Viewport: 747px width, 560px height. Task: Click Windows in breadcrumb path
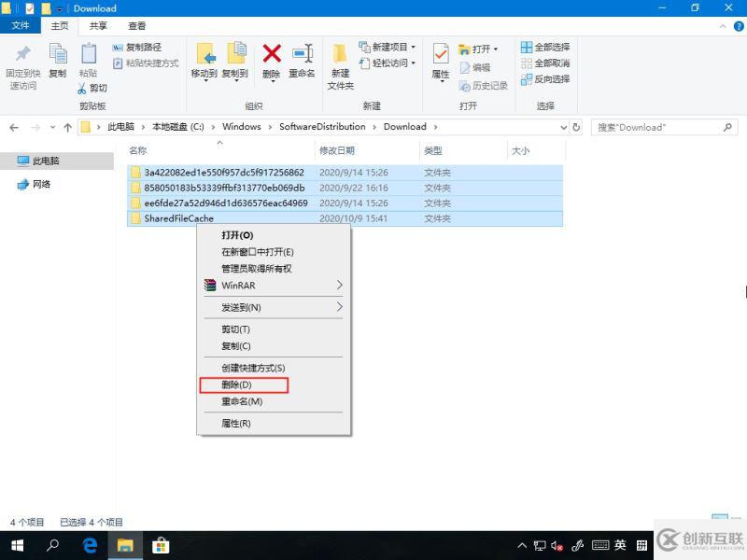click(x=242, y=127)
